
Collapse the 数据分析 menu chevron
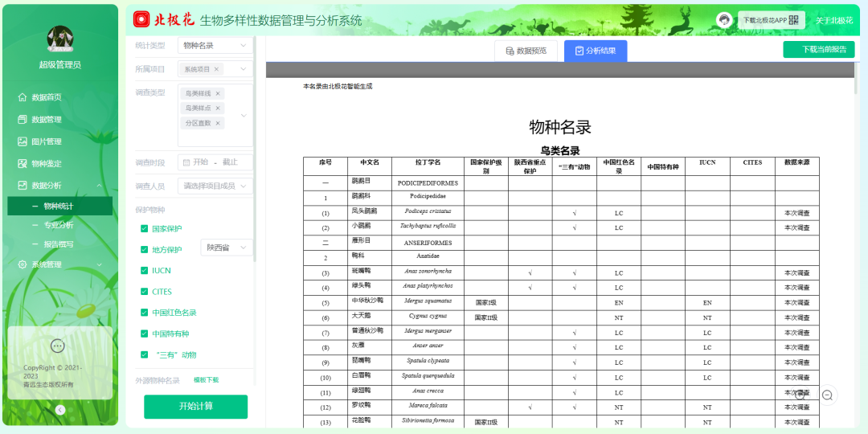[x=99, y=186]
